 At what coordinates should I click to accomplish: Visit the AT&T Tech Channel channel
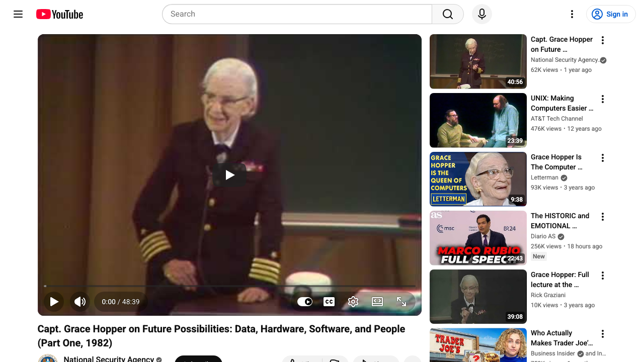pyautogui.click(x=557, y=119)
